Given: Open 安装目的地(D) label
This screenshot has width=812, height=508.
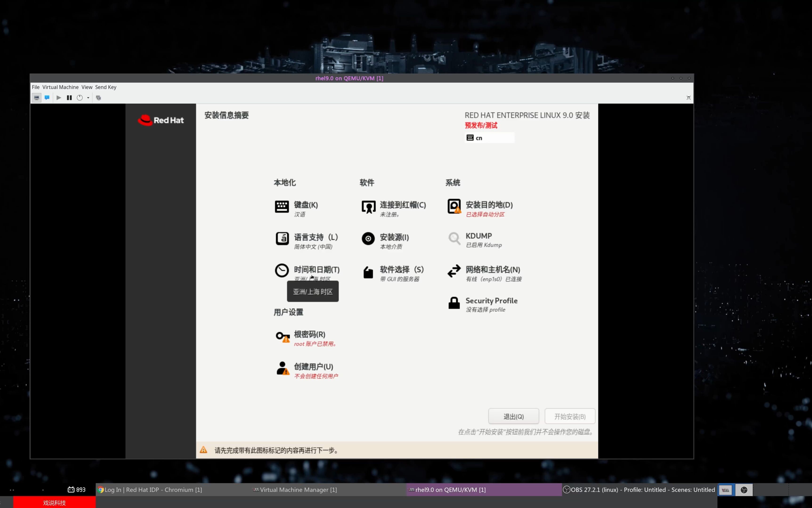Looking at the screenshot, I should 489,205.
